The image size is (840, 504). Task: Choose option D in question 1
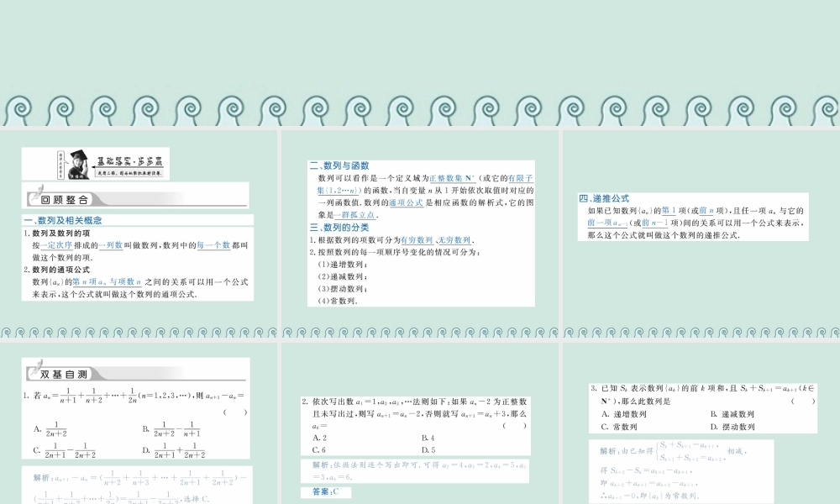click(x=174, y=450)
